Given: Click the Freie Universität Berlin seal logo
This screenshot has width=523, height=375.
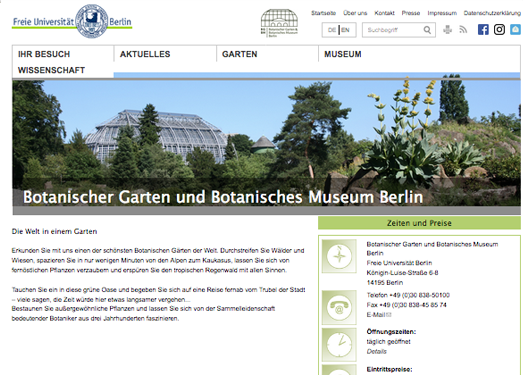Looking at the screenshot, I should (x=92, y=21).
